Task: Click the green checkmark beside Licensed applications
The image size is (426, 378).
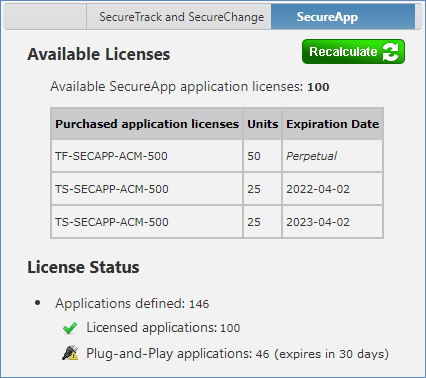Action: pyautogui.click(x=70, y=328)
